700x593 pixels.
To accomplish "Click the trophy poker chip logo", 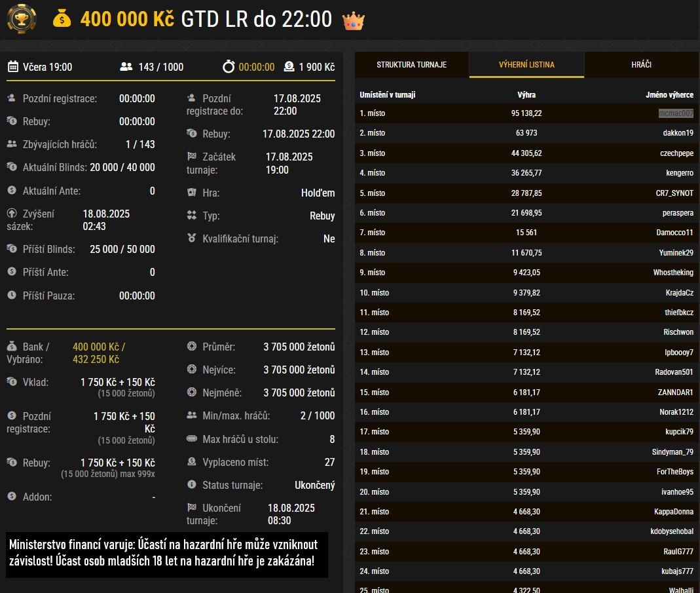I will pos(22,18).
